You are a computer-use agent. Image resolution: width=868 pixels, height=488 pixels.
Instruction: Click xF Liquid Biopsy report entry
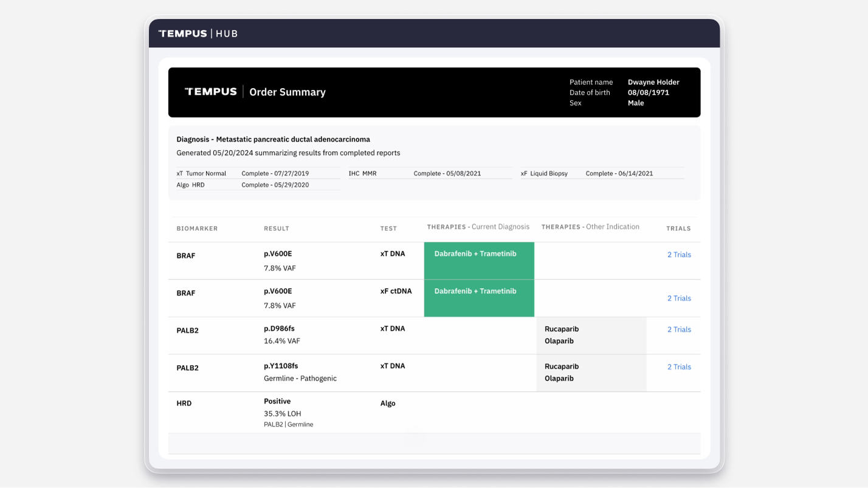544,173
